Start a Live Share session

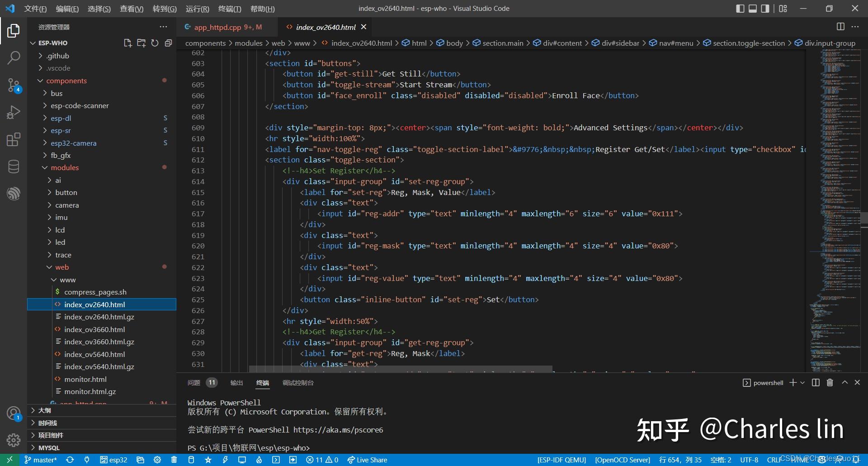(x=367, y=460)
